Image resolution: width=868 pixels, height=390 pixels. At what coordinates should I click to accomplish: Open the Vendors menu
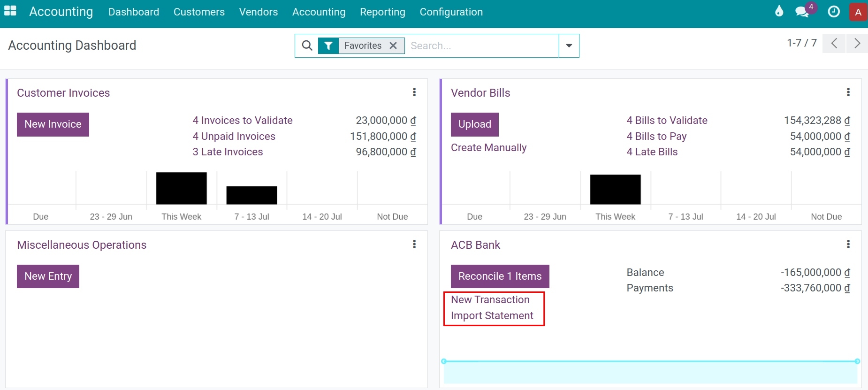click(259, 12)
